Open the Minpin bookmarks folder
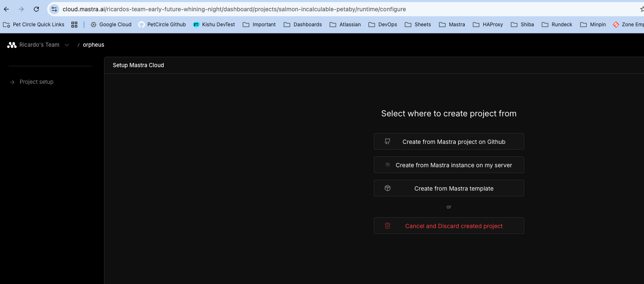 coord(593,25)
